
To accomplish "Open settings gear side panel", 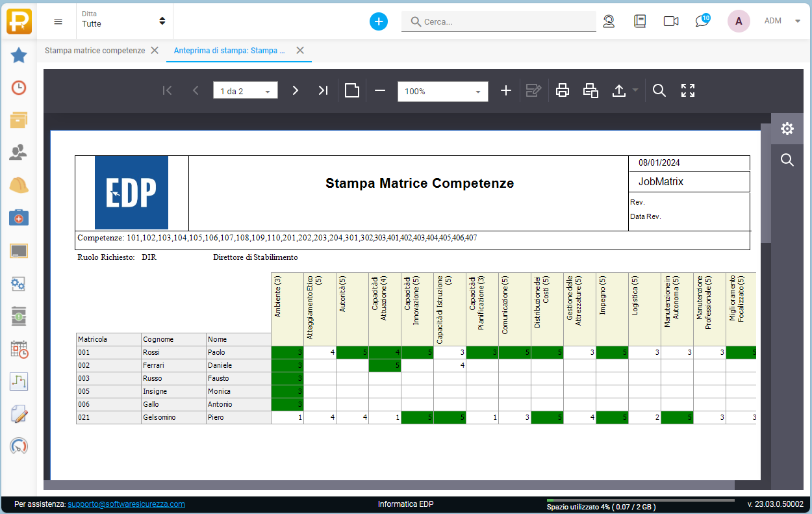I will pyautogui.click(x=787, y=129).
